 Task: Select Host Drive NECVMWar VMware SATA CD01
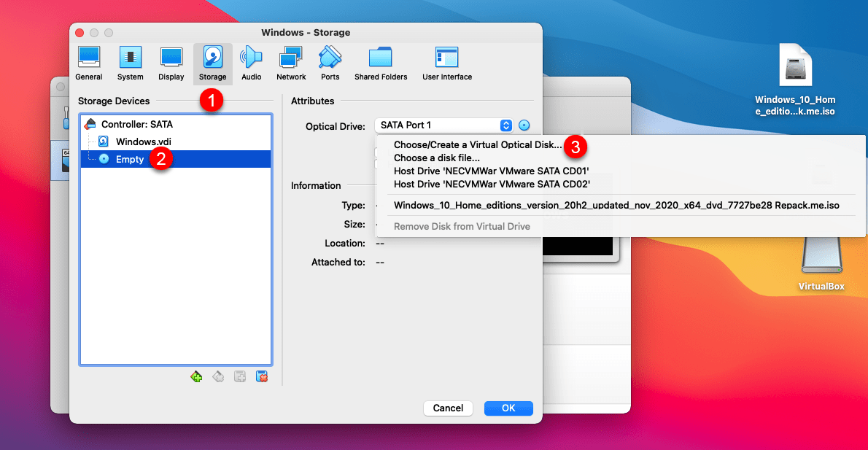click(492, 171)
